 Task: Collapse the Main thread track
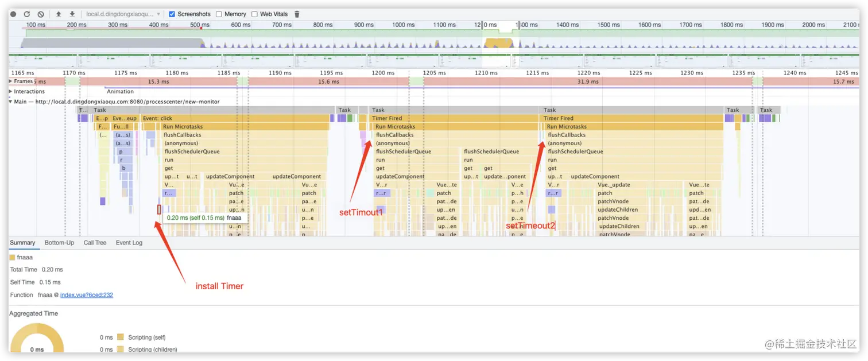click(11, 102)
